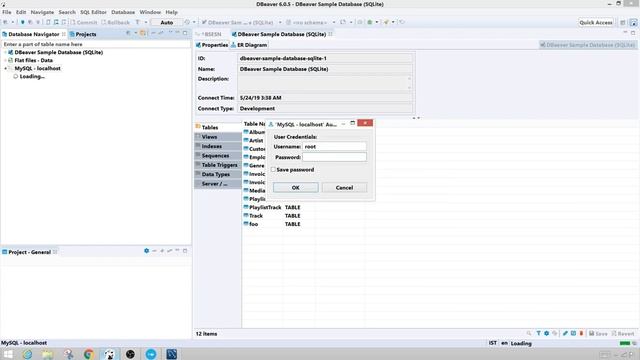Click the Quick Access search box
This screenshot has height=360, width=640.
(x=596, y=22)
